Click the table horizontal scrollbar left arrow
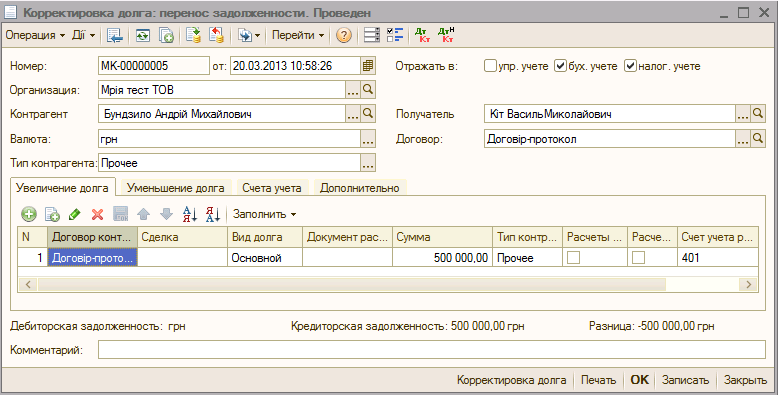 [28, 284]
